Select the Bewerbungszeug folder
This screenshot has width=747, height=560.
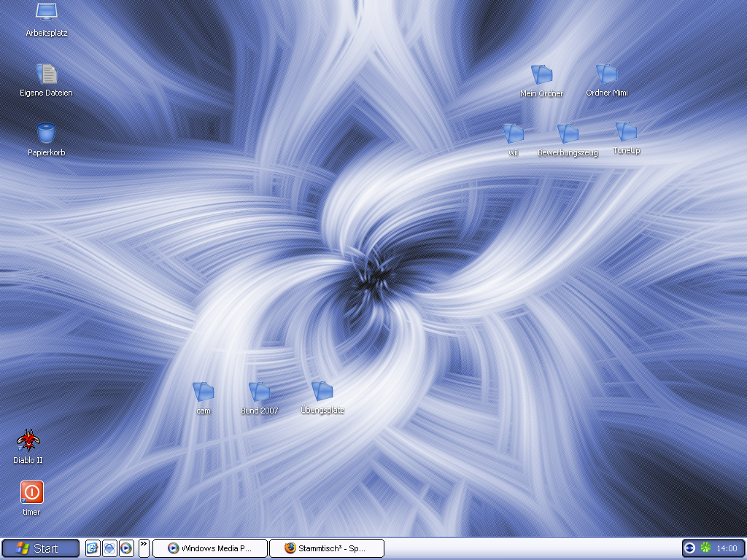click(568, 134)
